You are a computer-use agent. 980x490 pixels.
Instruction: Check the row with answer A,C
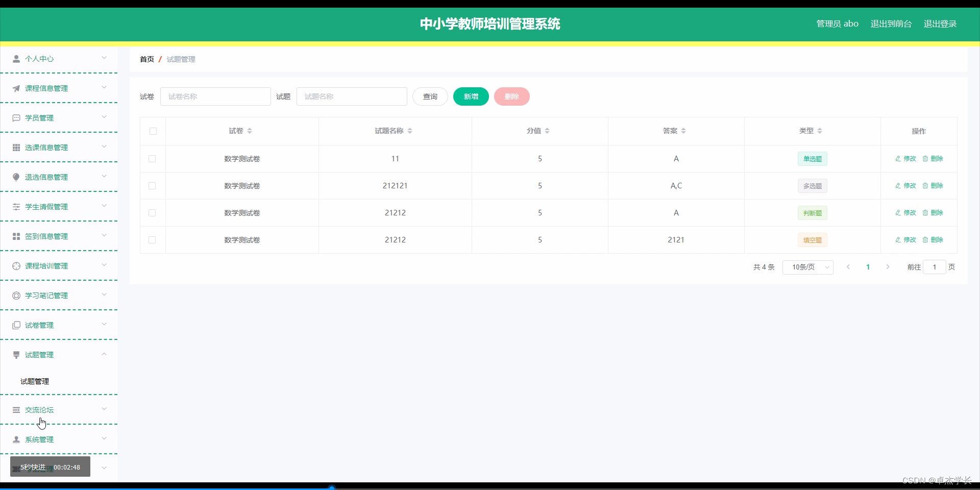point(152,186)
